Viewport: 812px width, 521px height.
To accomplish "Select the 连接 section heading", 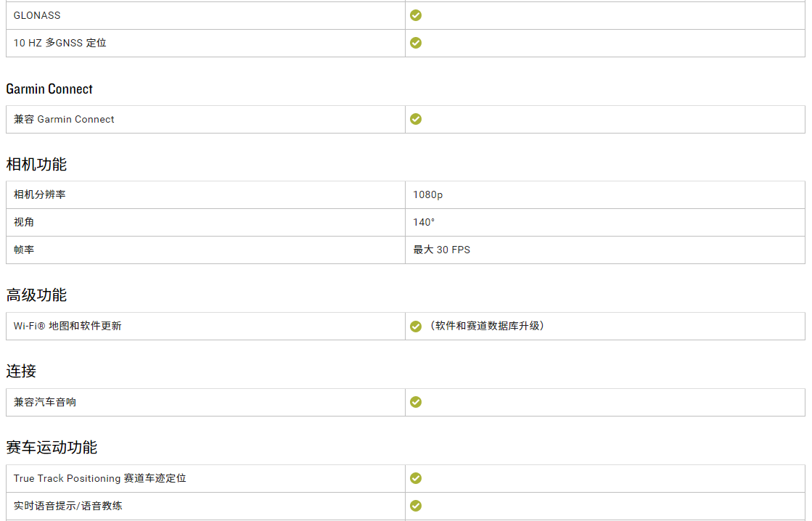I will coord(21,372).
